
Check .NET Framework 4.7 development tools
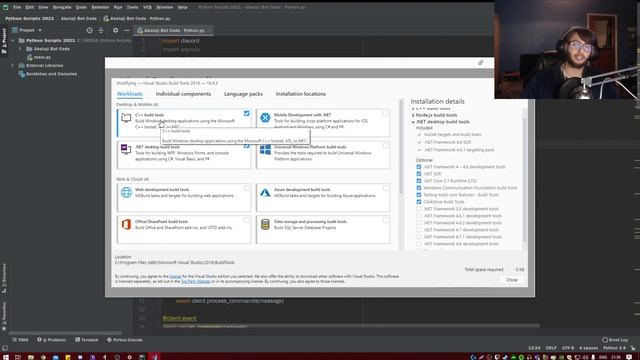[x=419, y=230]
